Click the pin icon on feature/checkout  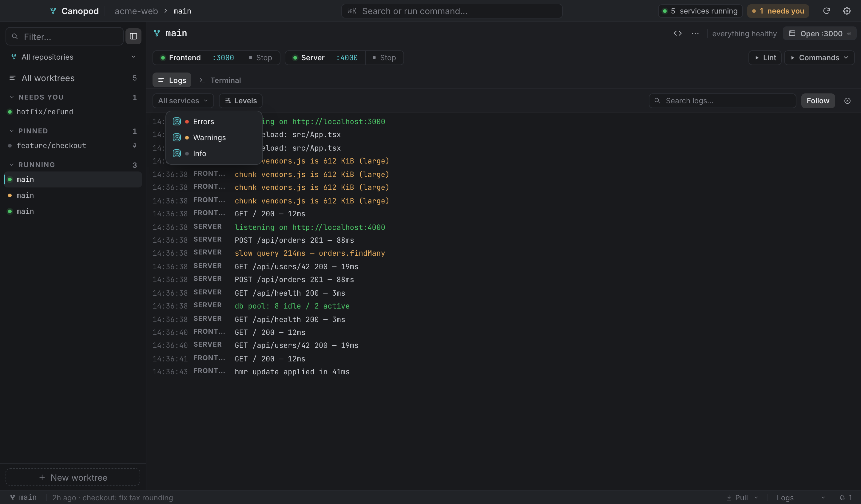tap(135, 145)
